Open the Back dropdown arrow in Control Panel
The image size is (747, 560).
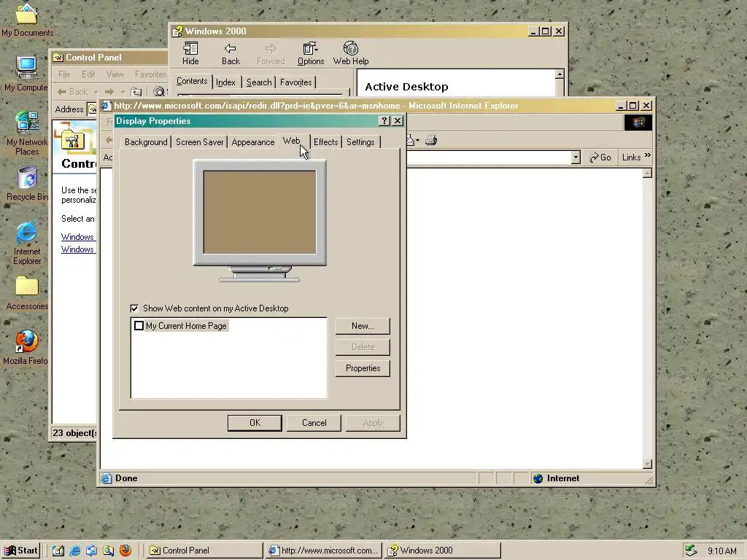point(96,92)
